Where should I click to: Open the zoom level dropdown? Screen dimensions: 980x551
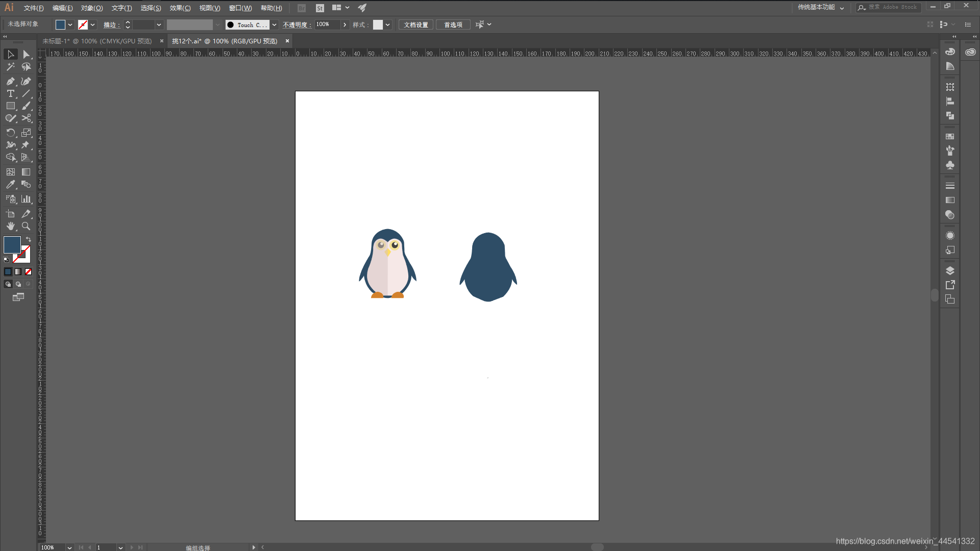[x=69, y=547]
